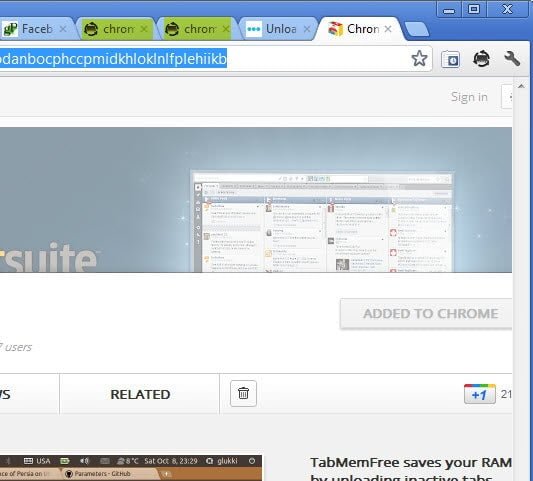Click the extension screenshot thumbnail at bottom

(131, 468)
